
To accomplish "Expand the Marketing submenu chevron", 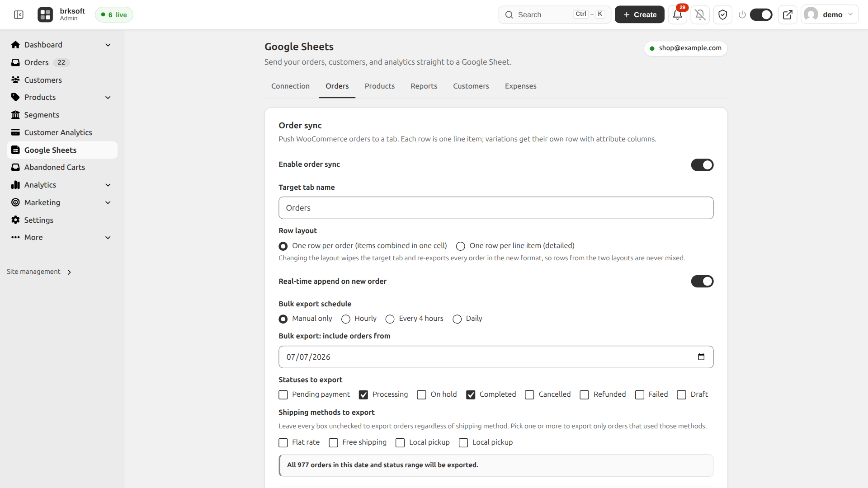I will 108,202.
